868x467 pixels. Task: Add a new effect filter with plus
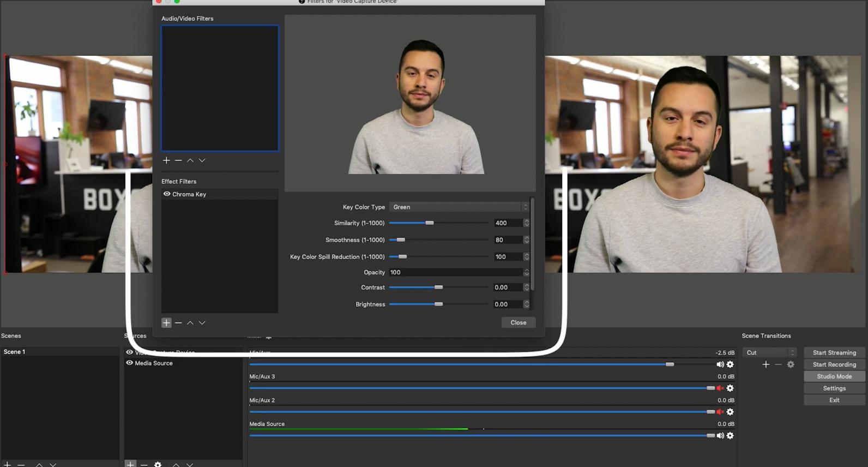166,323
